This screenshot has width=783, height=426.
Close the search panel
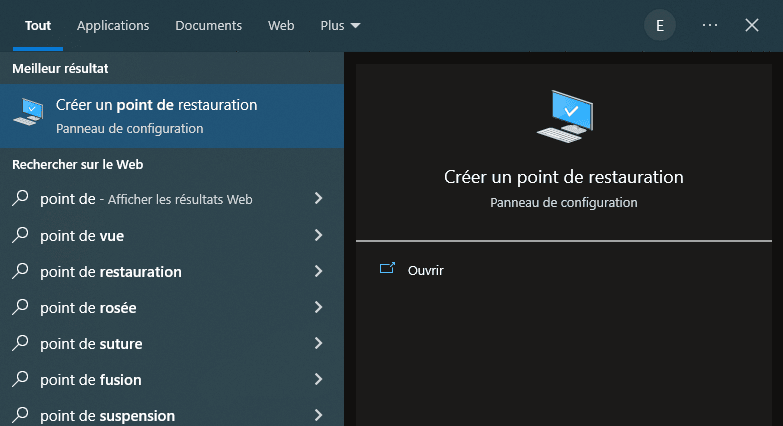click(752, 25)
